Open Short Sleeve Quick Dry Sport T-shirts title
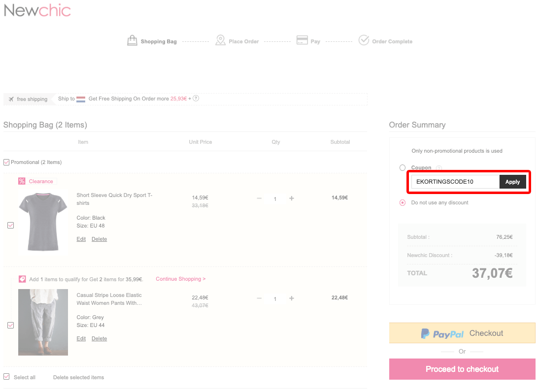The width and height of the screenshot is (538, 392). [x=114, y=199]
